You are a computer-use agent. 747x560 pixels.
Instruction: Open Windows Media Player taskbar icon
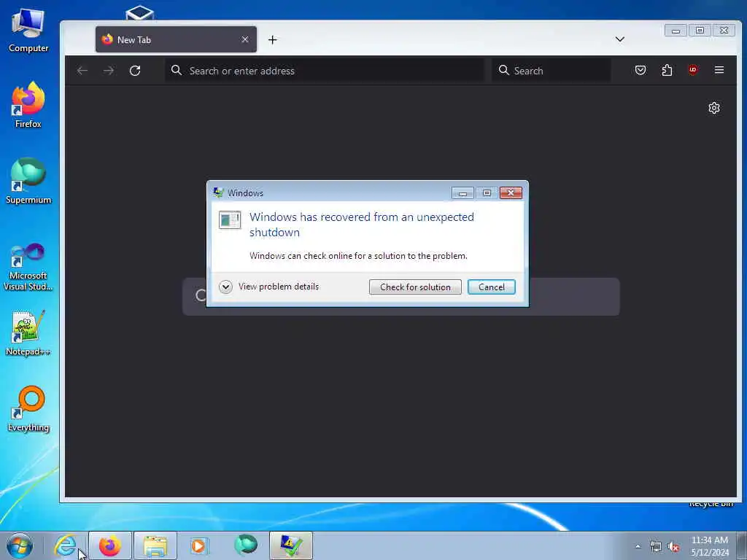click(199, 545)
